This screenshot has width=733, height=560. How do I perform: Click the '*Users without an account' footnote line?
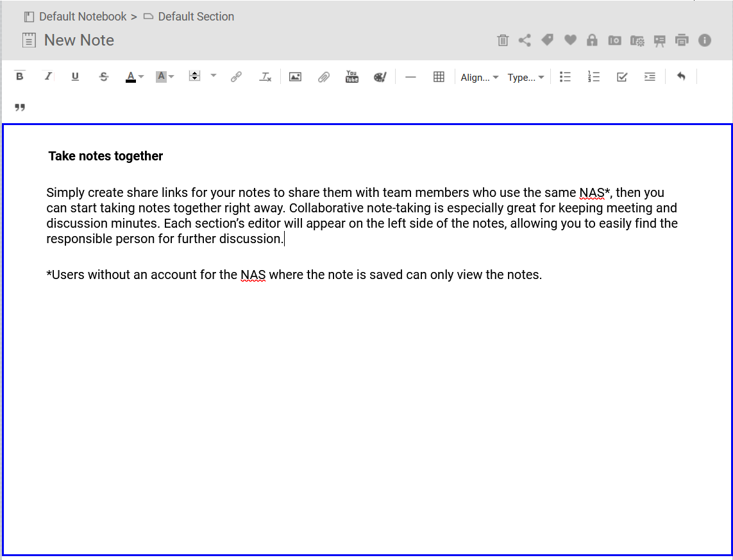pos(294,275)
